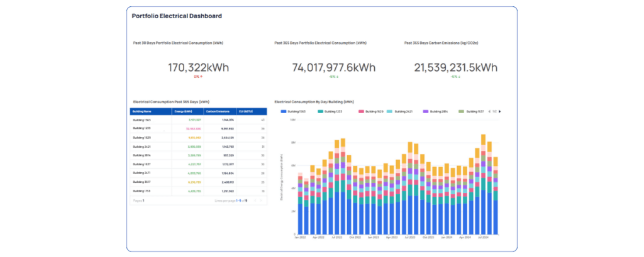Sort by EUI column header
This screenshot has height=257, width=644.
tap(248, 111)
